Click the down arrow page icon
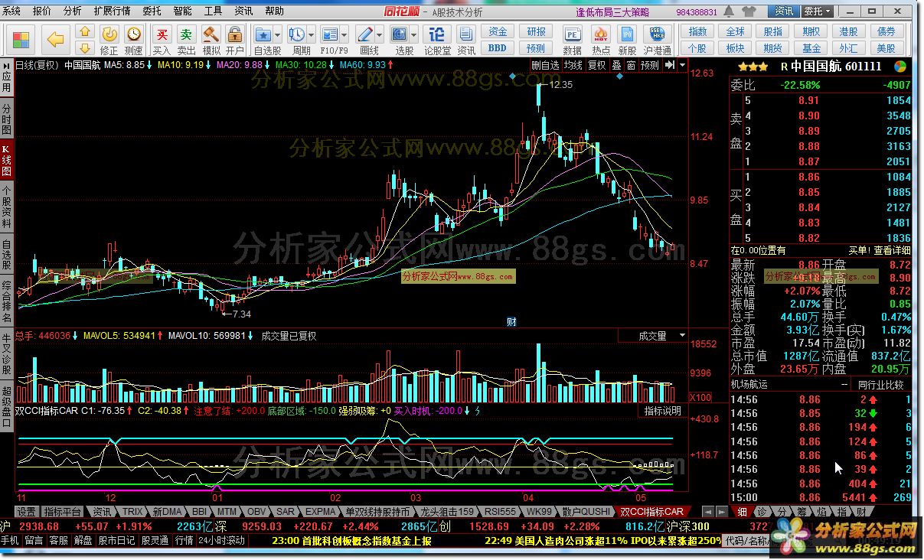Image resolution: width=924 pixels, height=560 pixels. 86,47
